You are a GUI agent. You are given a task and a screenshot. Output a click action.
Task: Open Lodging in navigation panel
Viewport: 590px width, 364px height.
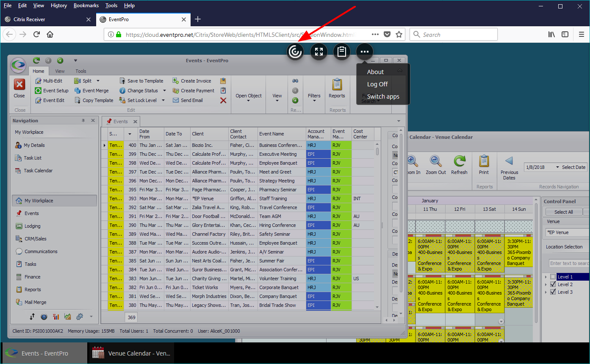33,226
